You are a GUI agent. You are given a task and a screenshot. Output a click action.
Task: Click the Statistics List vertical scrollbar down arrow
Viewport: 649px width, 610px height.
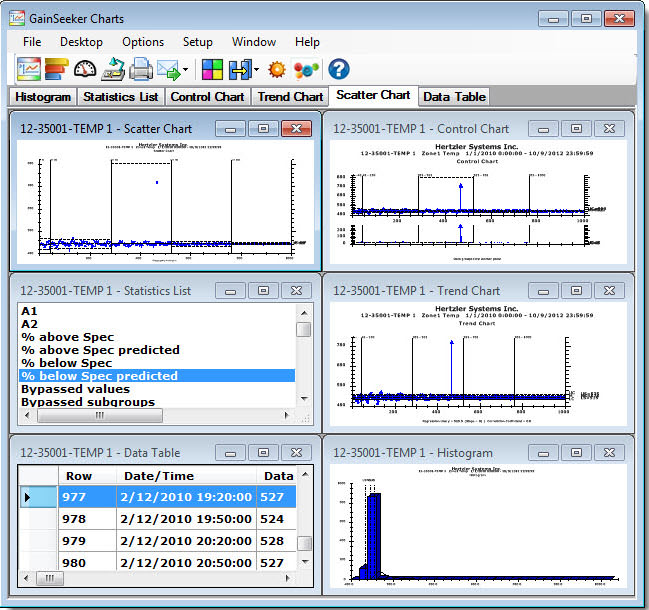[x=304, y=399]
